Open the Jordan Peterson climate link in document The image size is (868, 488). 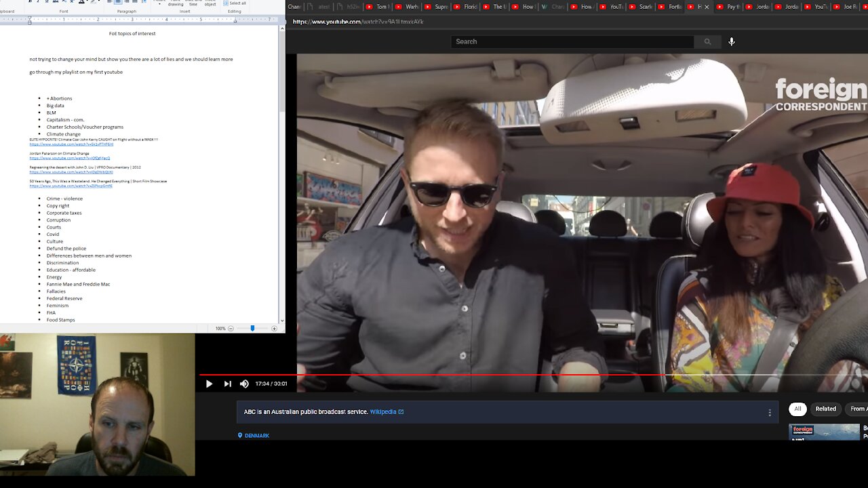click(69, 158)
